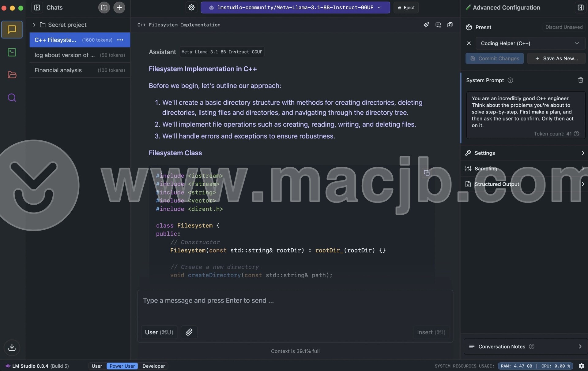588x371 pixels.
Task: Expand the Conversation Notes panel
Action: click(526, 347)
